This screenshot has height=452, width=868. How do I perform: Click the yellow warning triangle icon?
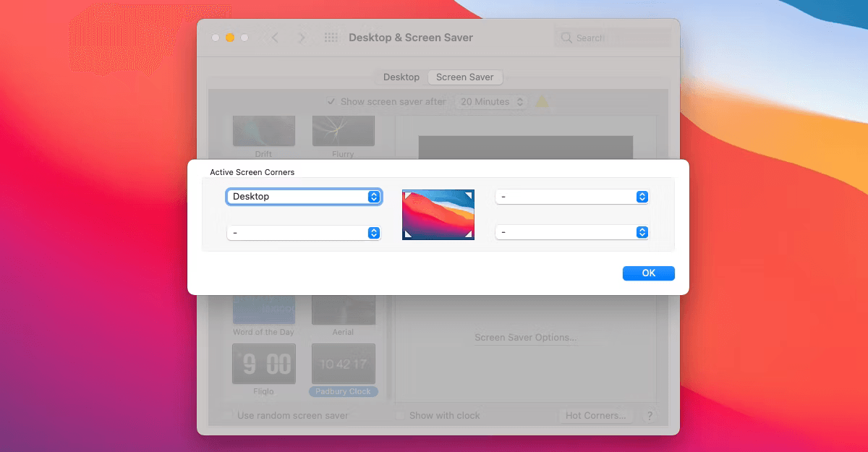[x=541, y=102]
